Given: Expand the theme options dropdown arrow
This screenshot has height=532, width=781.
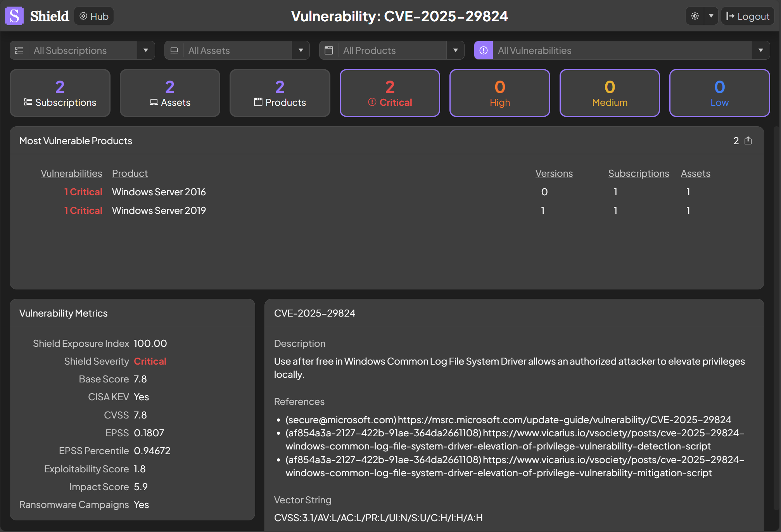Looking at the screenshot, I should point(711,16).
